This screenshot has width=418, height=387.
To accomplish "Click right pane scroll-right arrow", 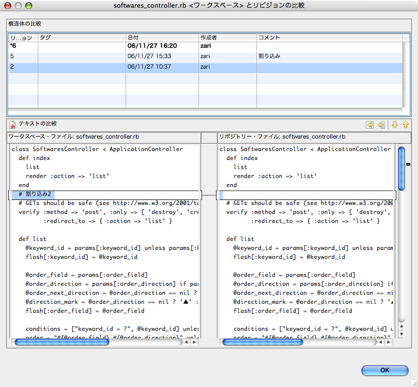I will point(388,342).
